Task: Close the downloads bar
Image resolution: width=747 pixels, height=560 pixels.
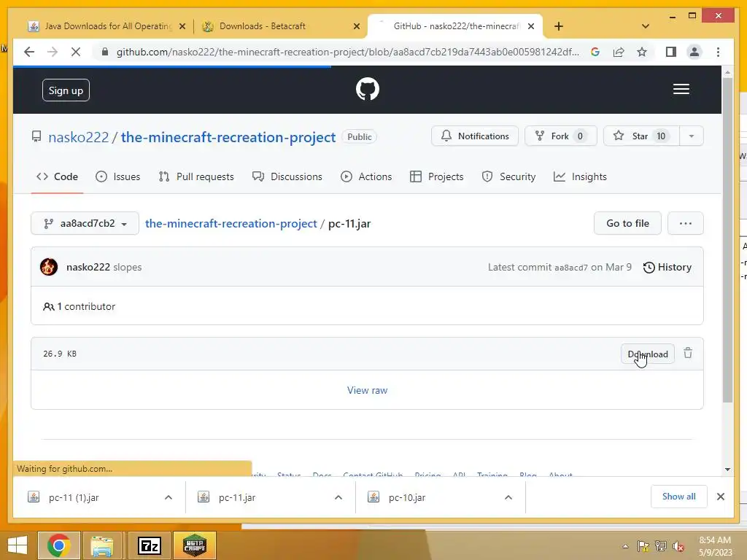Action: [720, 497]
